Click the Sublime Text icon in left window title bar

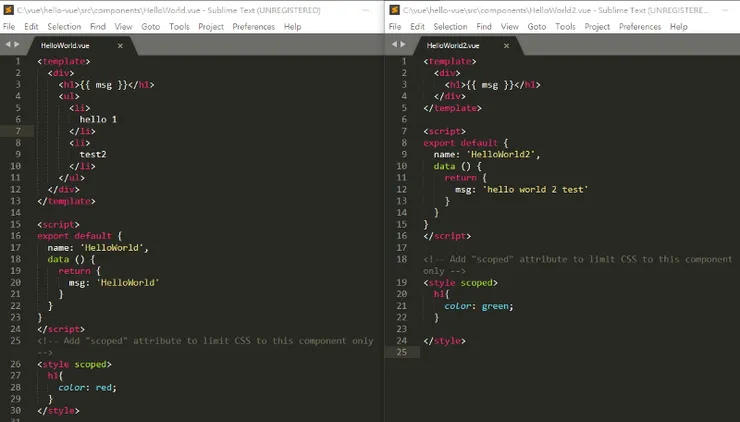(x=8, y=8)
